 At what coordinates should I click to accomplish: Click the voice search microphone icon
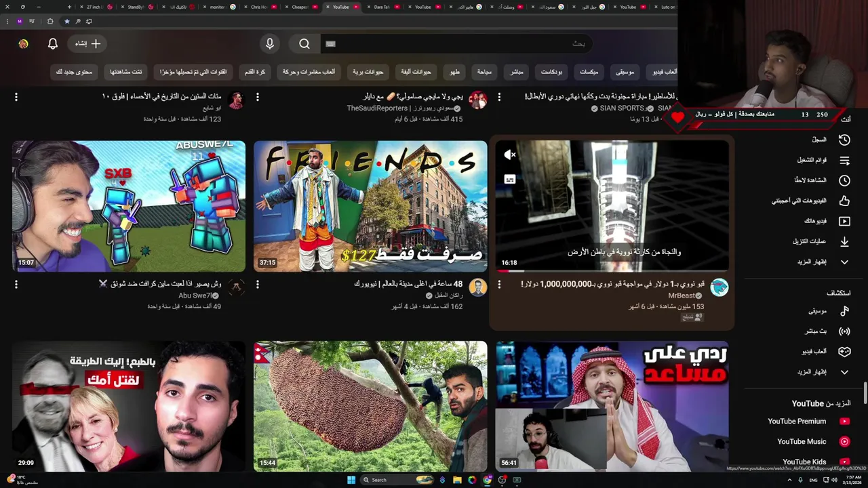(270, 43)
